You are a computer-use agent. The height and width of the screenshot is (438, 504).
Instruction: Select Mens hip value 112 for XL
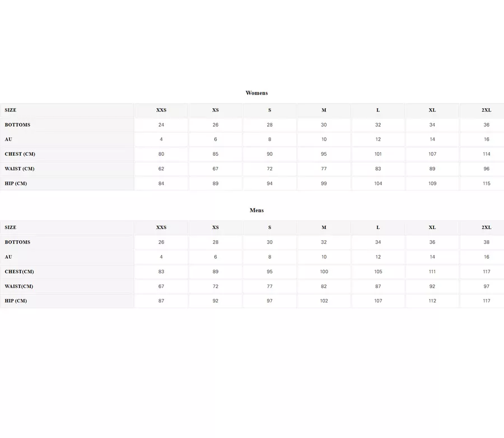(432, 301)
